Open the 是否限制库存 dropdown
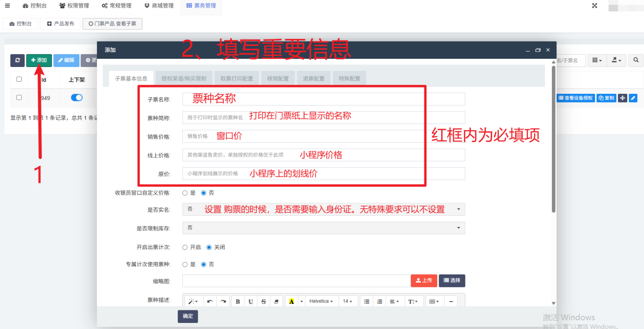Screen dimensions: 644x329 click(324, 228)
